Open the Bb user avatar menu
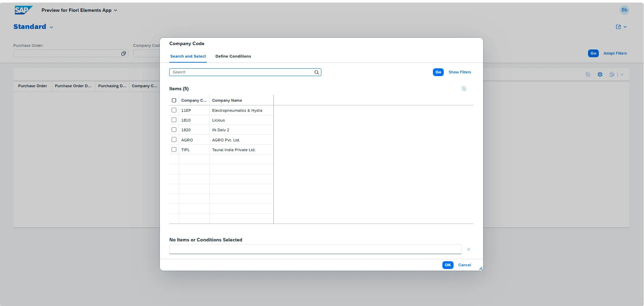Viewport: 644px width, 306px height. click(x=624, y=10)
